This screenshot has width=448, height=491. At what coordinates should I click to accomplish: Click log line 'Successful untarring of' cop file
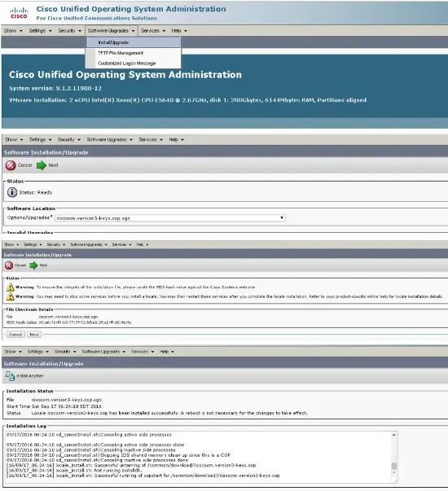[x=131, y=465]
